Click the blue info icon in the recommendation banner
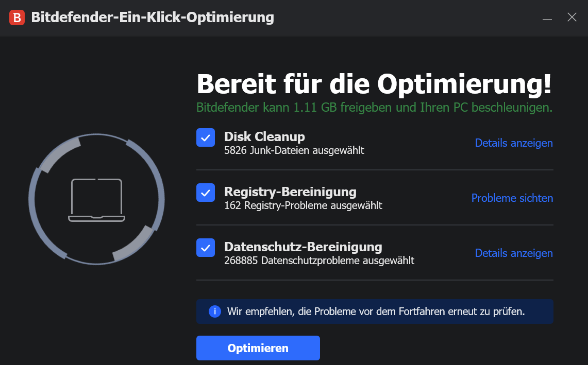The width and height of the screenshot is (588, 365). pos(214,311)
